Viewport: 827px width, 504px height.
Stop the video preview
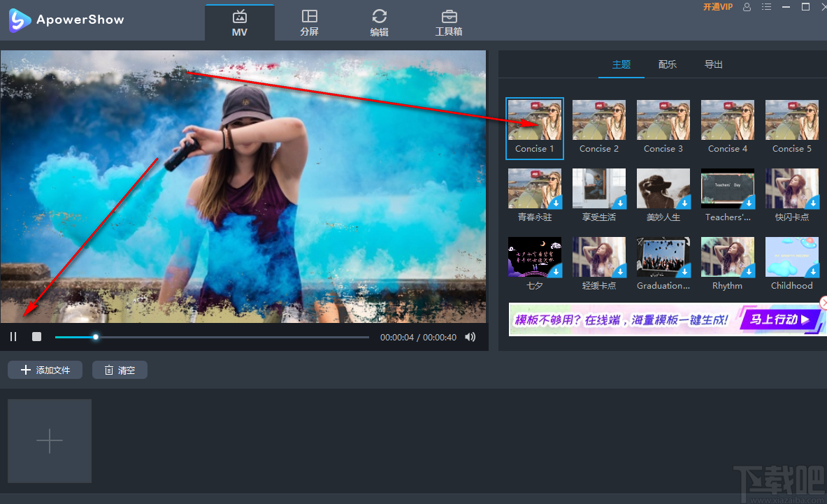pyautogui.click(x=36, y=337)
